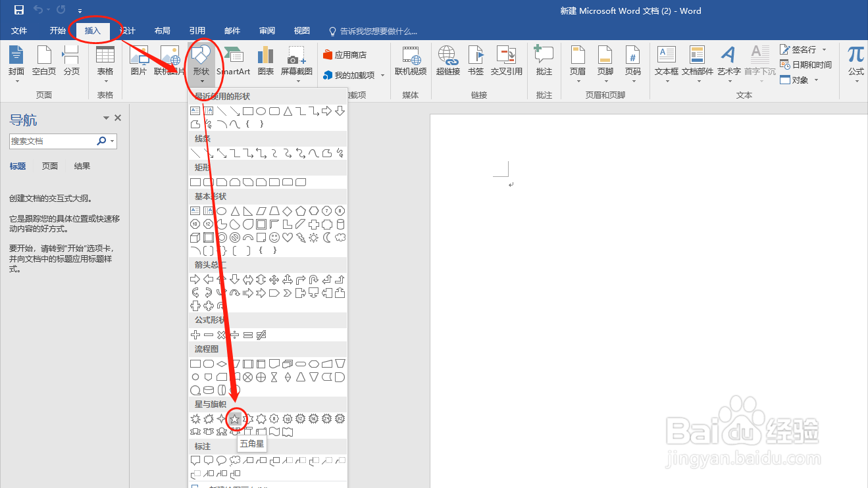868x488 pixels.
Task: Switch to the 开始 home tab
Action: (x=58, y=31)
